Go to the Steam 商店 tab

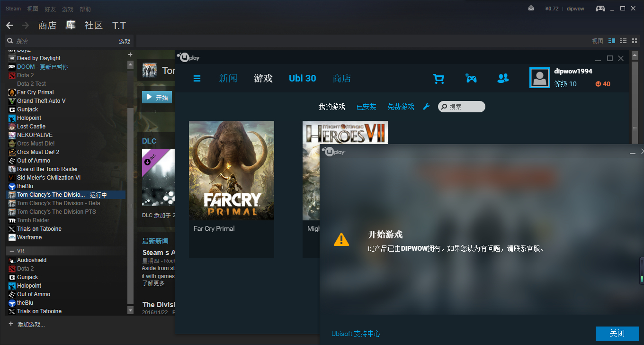click(47, 26)
